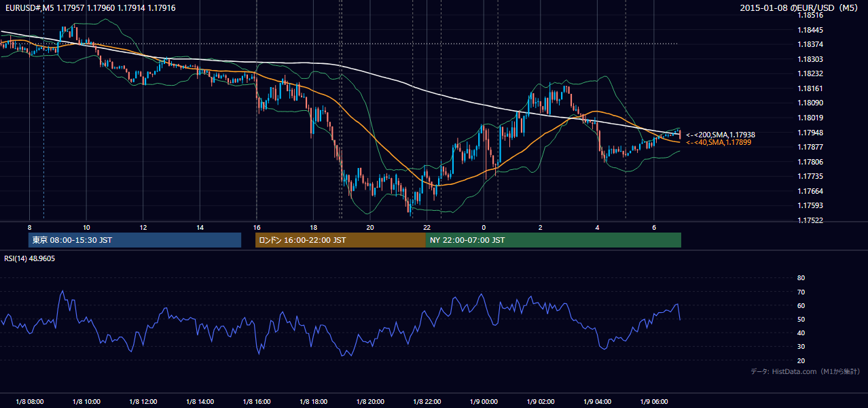
Task: Click price level 1.18232 on the axis
Action: pyautogui.click(x=811, y=73)
